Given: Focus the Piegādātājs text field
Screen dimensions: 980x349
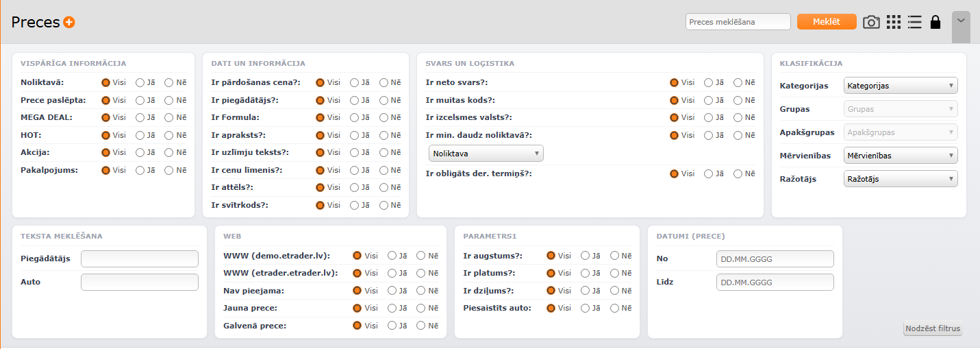Looking at the screenshot, I should pyautogui.click(x=139, y=258).
